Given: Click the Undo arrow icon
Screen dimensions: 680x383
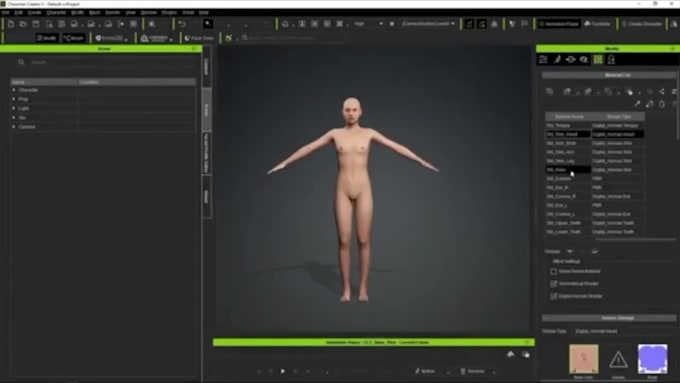Looking at the screenshot, I should coord(182,24).
